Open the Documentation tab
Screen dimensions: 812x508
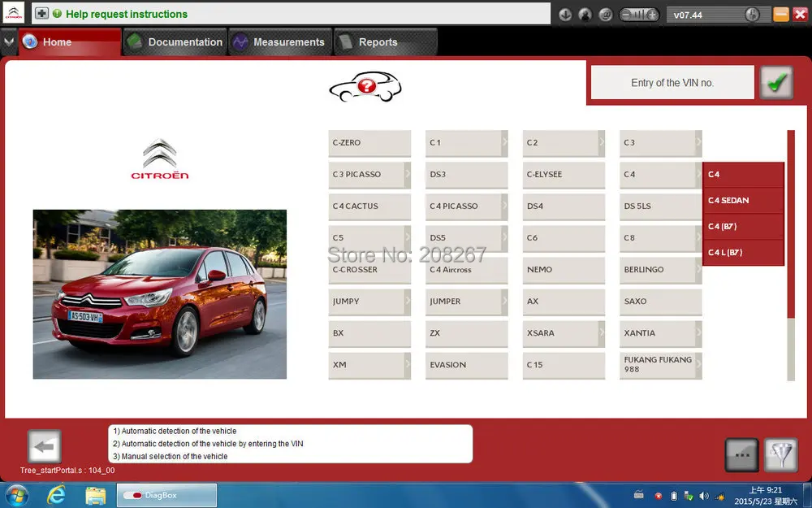coord(175,42)
